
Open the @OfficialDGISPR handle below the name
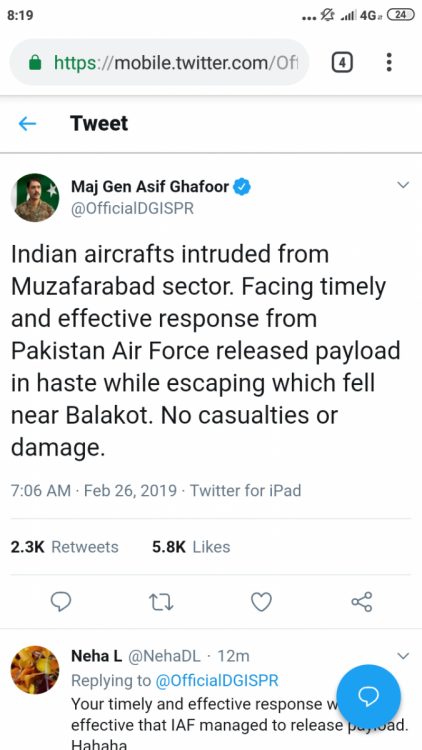pos(133,209)
